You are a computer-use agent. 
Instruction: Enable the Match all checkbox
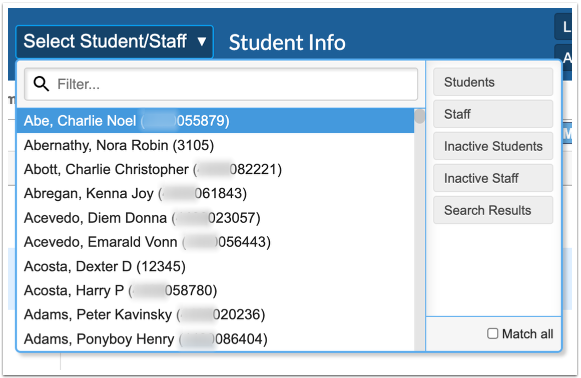pos(492,334)
